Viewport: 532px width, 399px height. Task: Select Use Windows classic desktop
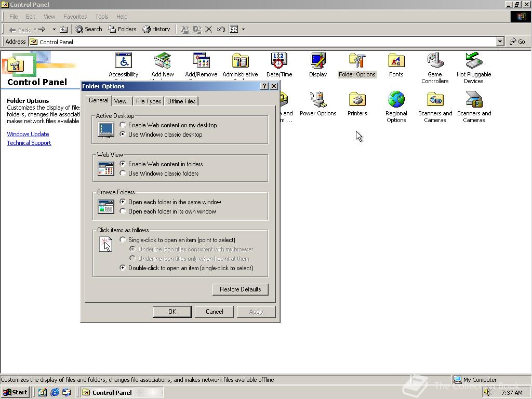pyautogui.click(x=162, y=135)
